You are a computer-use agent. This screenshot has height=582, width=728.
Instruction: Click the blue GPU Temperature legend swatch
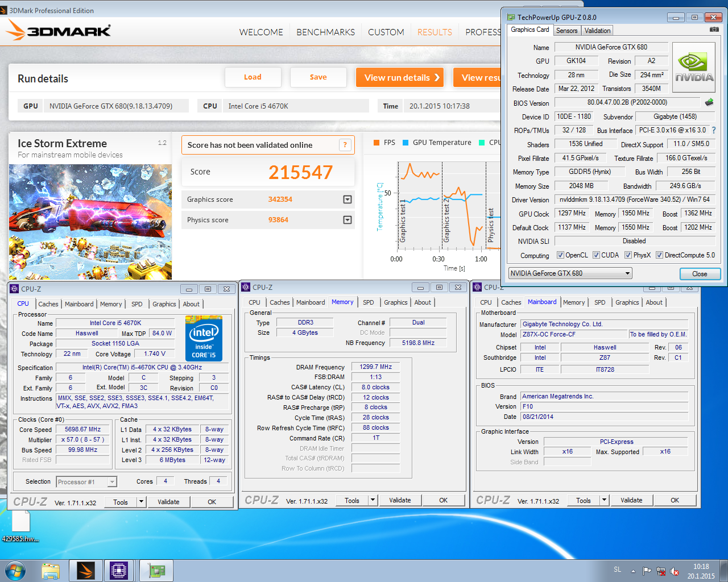406,143
